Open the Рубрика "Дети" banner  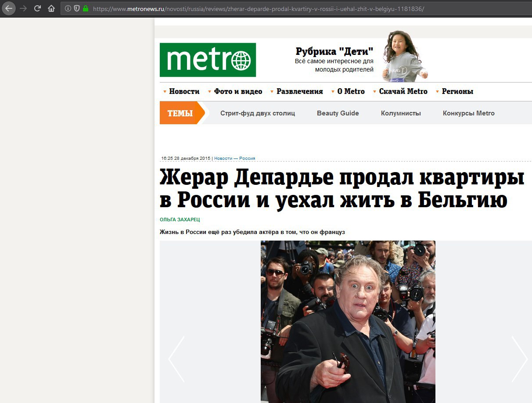[334, 60]
